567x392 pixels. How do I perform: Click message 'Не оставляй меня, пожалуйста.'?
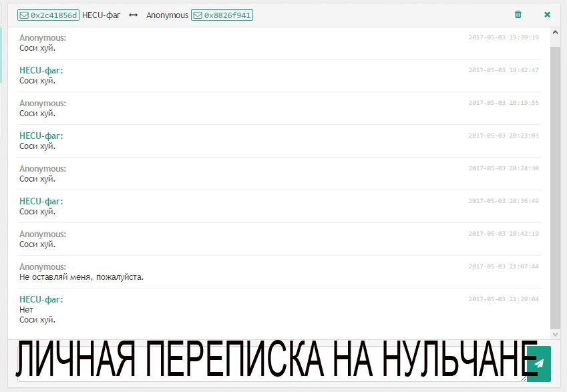(81, 277)
